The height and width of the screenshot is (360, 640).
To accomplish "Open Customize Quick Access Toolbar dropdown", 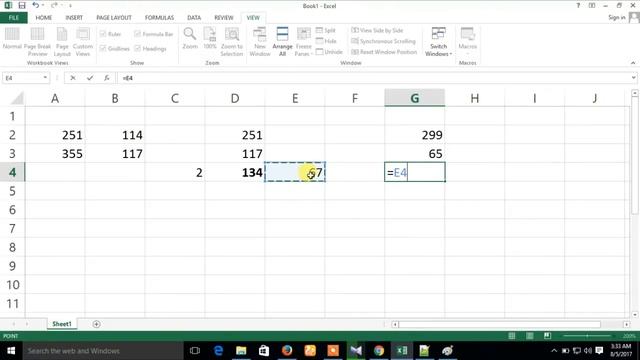I will (70, 6).
